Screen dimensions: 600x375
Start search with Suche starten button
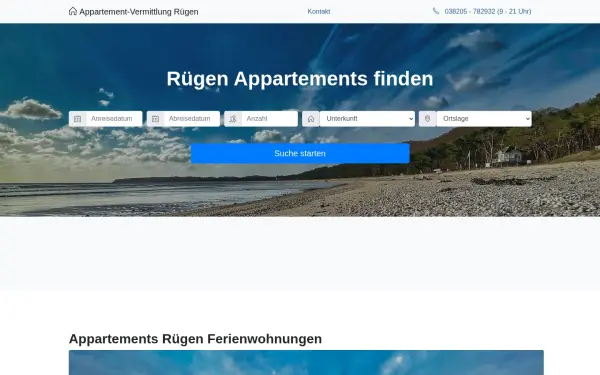300,153
